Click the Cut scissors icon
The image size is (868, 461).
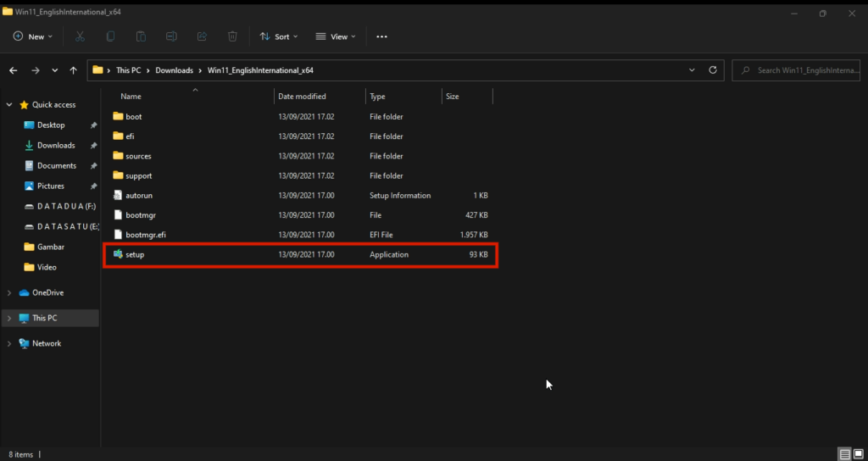pyautogui.click(x=80, y=36)
